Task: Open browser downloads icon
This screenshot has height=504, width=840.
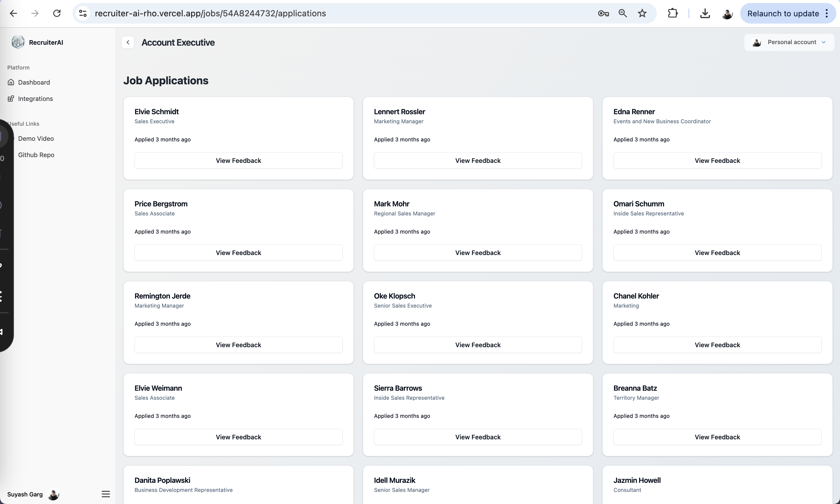Action: click(705, 13)
